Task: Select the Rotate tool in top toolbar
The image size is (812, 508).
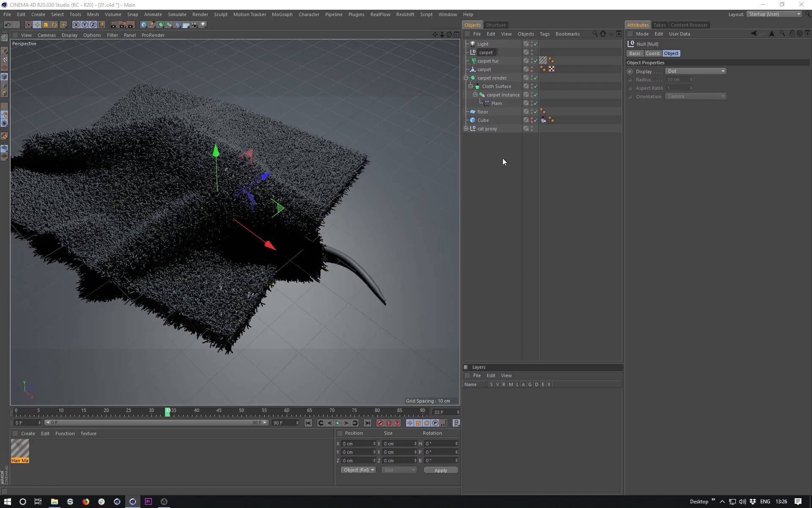Action: tap(55, 25)
